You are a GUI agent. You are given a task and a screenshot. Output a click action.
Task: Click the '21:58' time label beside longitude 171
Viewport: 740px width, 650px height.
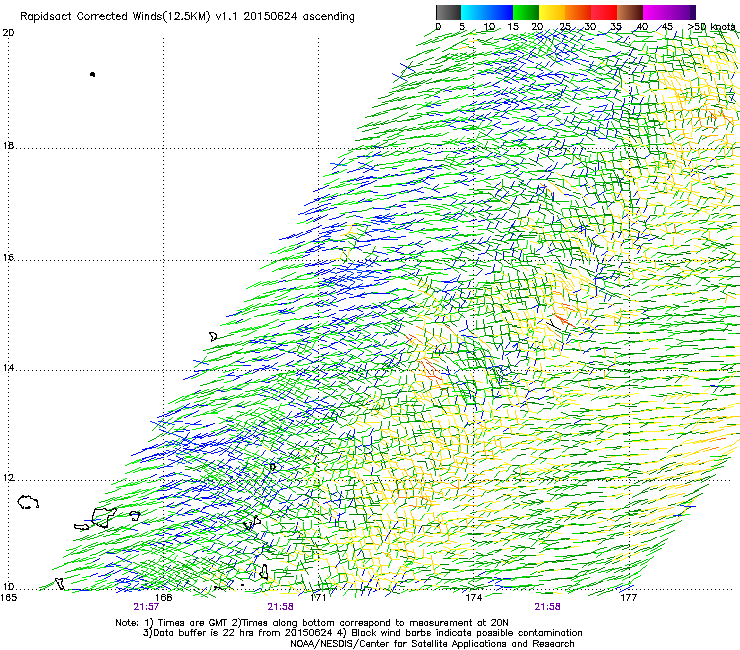point(280,607)
